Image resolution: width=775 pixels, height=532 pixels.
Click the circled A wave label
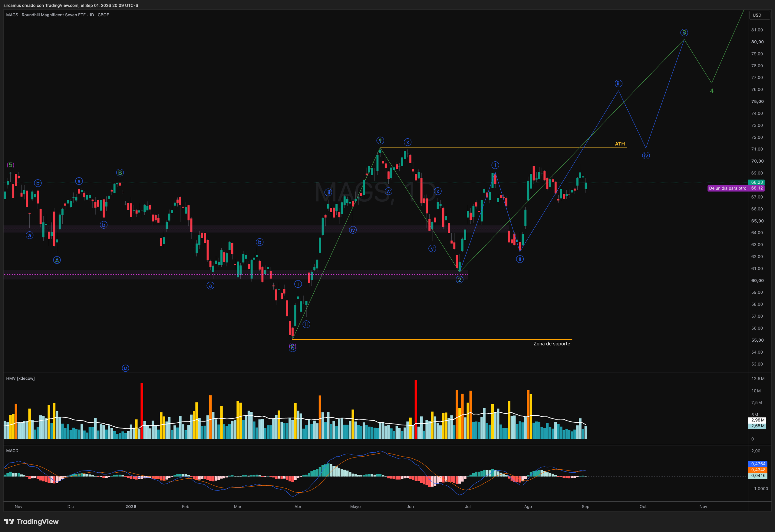[57, 260]
